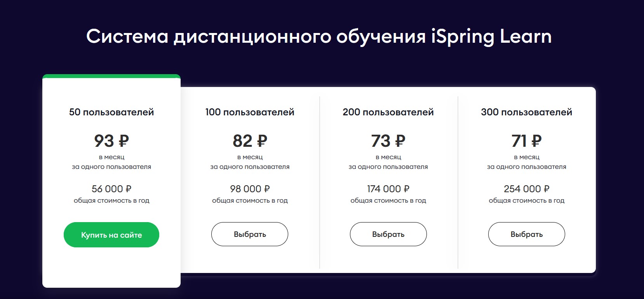Click the "Система дистанционного обучения iSpring Learn" heading
644x299 pixels.
[x=319, y=37]
